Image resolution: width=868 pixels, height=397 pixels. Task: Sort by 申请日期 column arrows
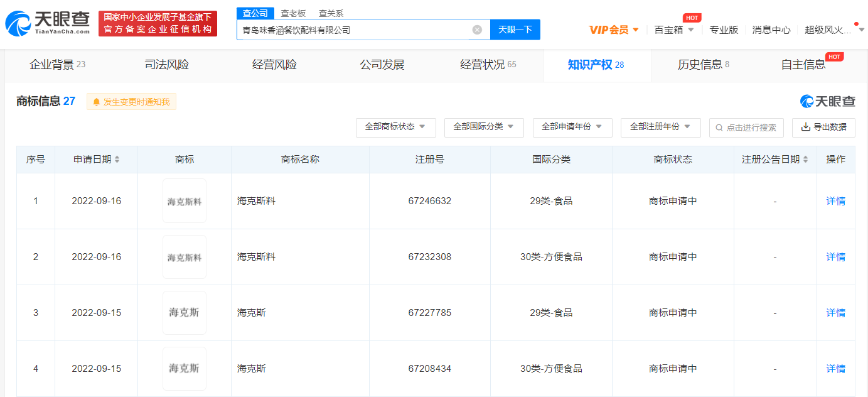pos(117,160)
